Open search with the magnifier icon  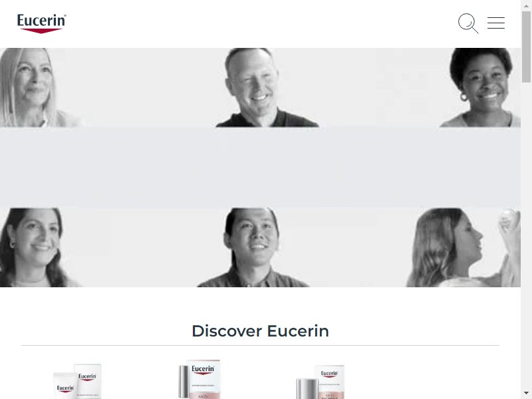pyautogui.click(x=468, y=23)
